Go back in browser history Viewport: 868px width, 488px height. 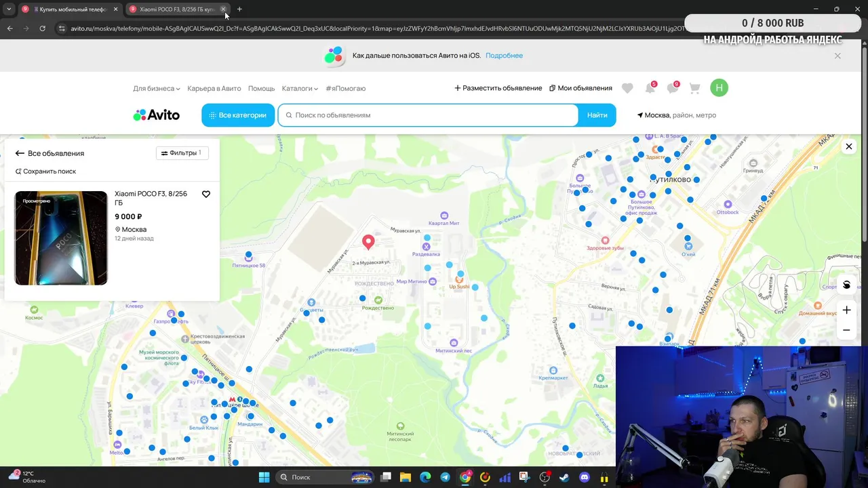pos(9,28)
